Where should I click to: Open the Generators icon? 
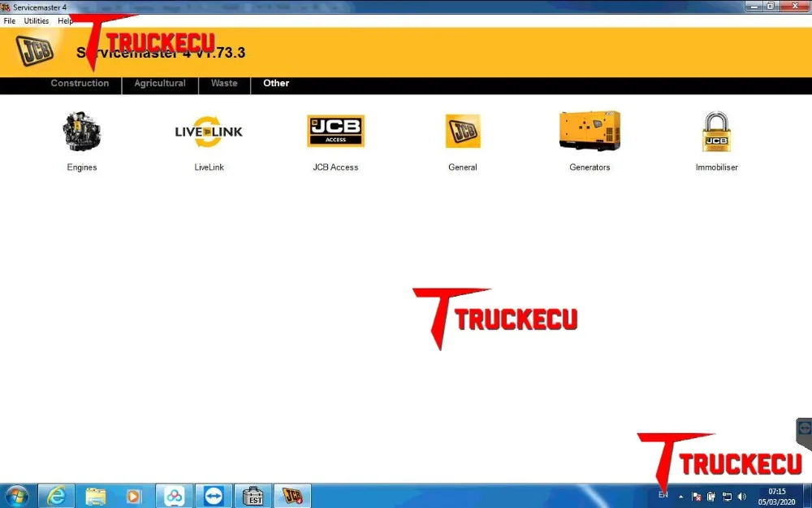(x=590, y=131)
